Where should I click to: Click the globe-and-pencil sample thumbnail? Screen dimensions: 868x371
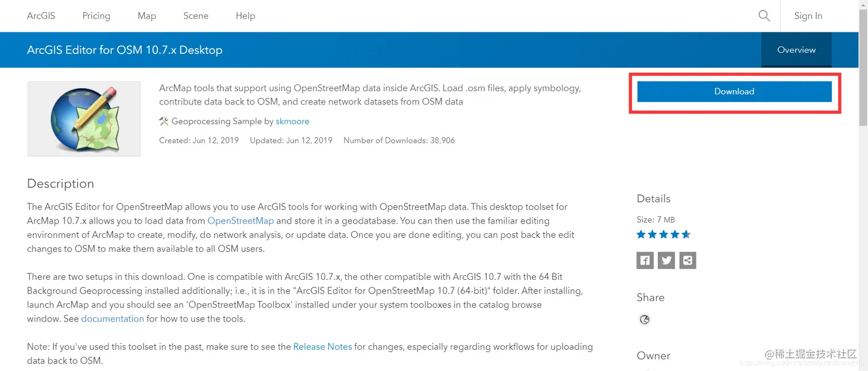click(84, 119)
